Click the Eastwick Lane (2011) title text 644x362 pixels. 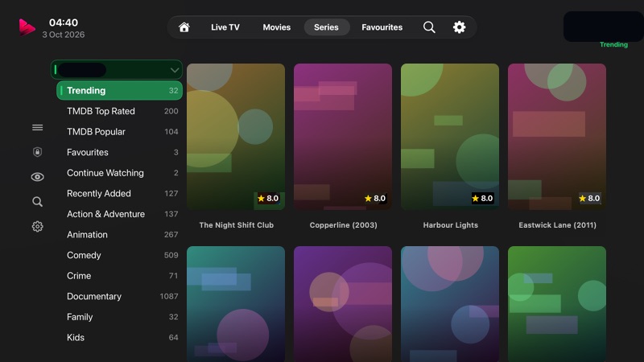click(x=557, y=225)
